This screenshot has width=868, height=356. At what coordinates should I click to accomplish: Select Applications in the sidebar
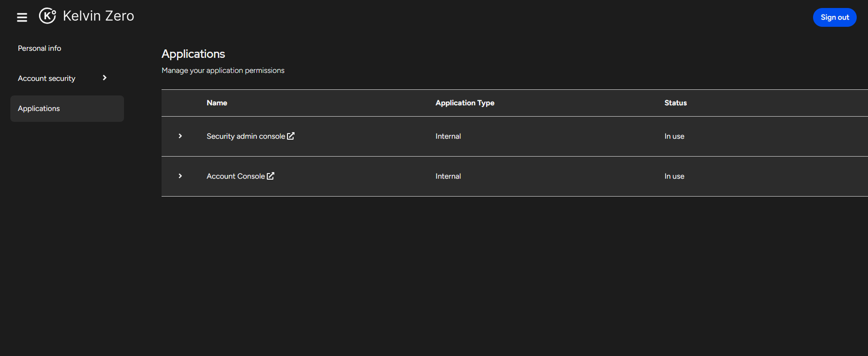39,109
